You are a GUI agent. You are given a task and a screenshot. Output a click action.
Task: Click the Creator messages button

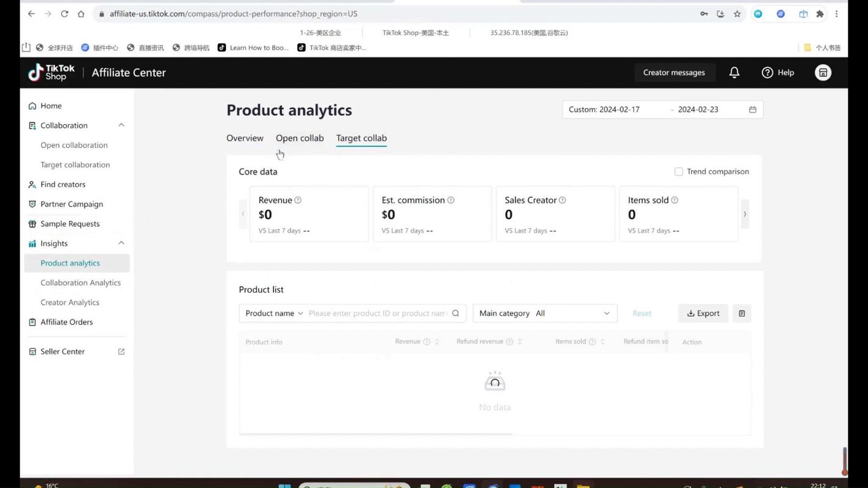[674, 73]
